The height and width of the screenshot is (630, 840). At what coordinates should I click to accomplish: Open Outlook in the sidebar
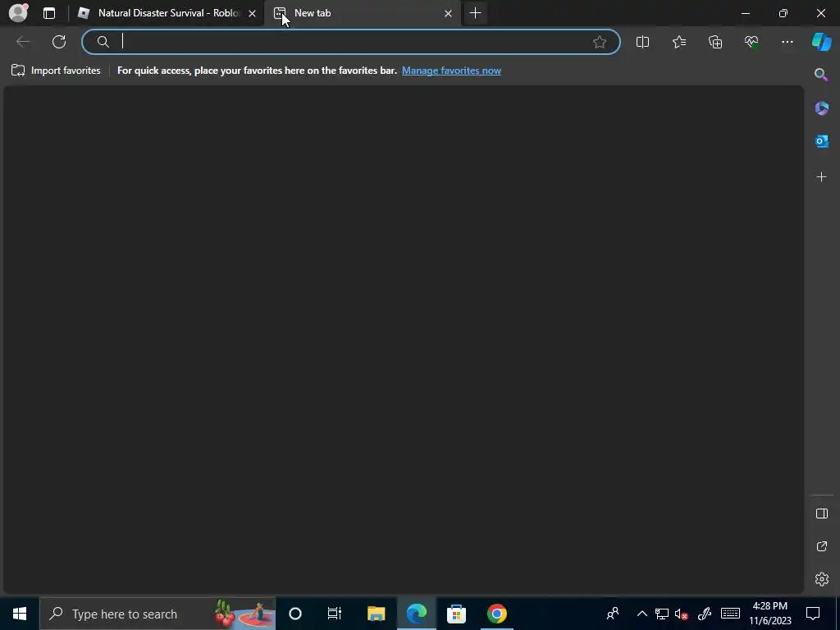(x=821, y=141)
